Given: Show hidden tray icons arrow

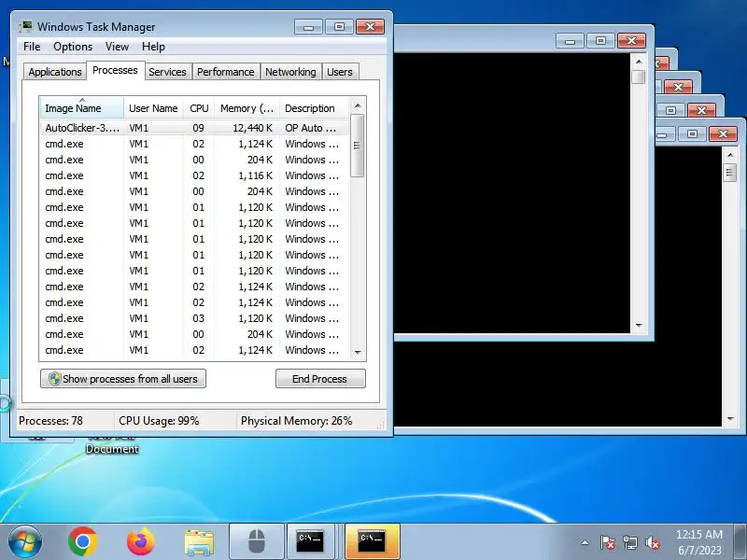Looking at the screenshot, I should (585, 542).
